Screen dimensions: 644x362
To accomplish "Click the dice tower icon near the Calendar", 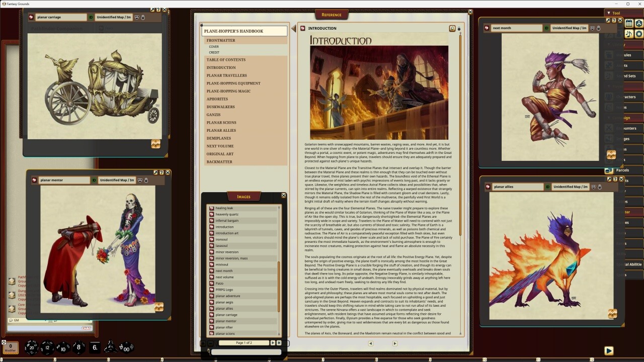I will pos(639,23).
